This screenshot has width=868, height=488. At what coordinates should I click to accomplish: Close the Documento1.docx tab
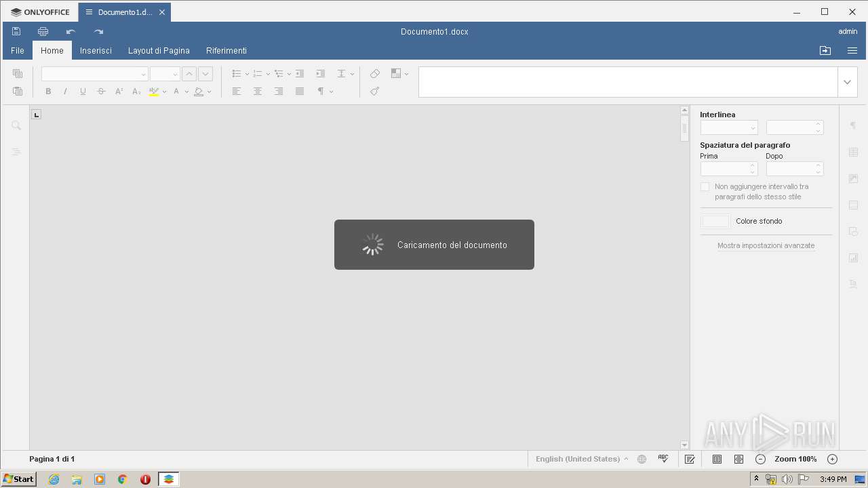162,12
